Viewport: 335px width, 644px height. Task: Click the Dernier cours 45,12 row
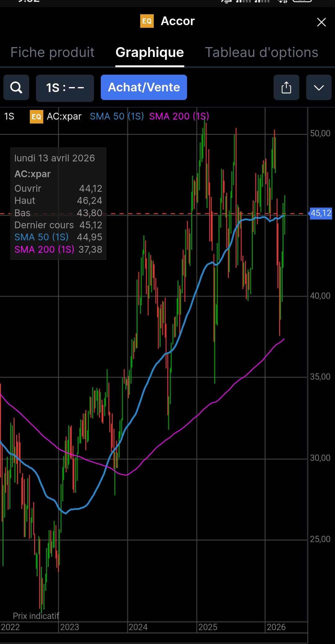[58, 225]
